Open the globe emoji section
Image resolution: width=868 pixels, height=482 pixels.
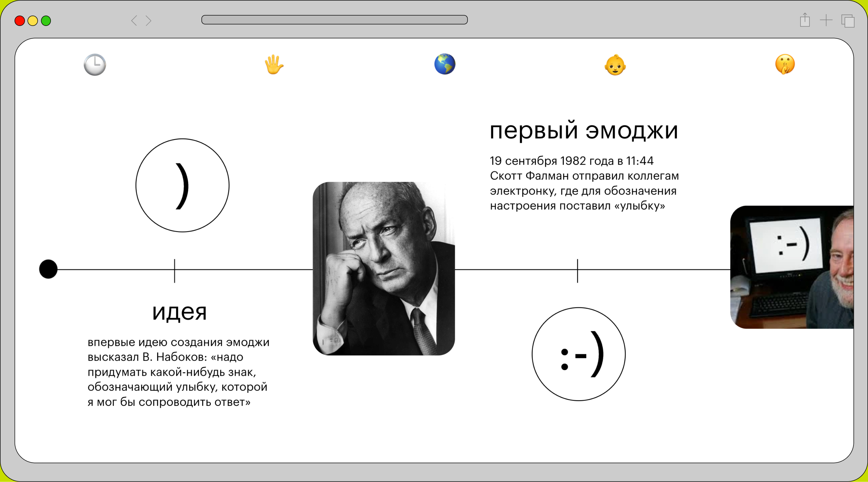pos(445,64)
